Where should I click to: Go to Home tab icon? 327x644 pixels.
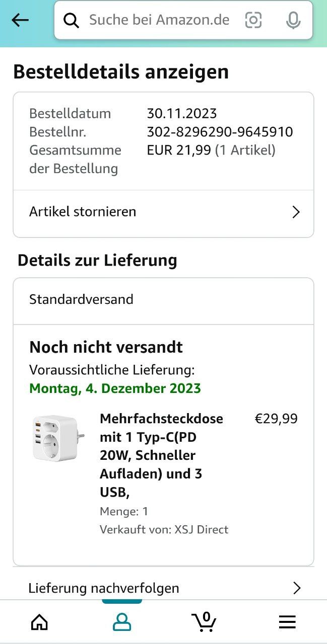40,622
